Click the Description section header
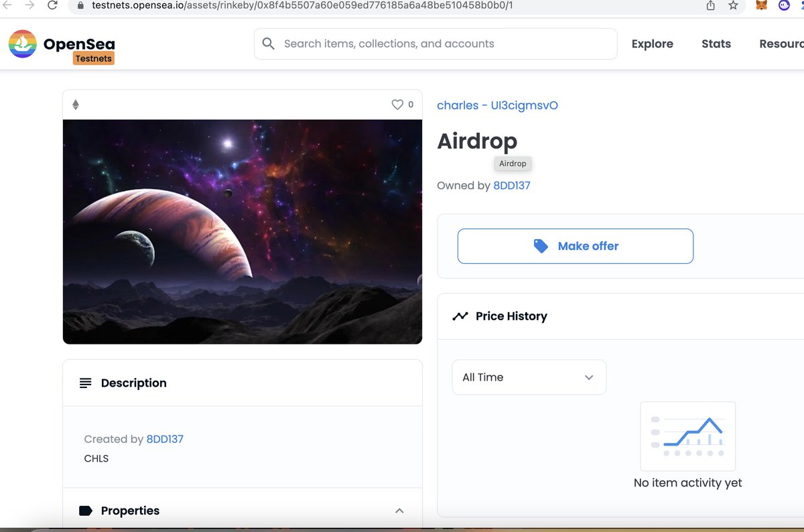Viewport: 804px width, 532px height. click(x=243, y=383)
